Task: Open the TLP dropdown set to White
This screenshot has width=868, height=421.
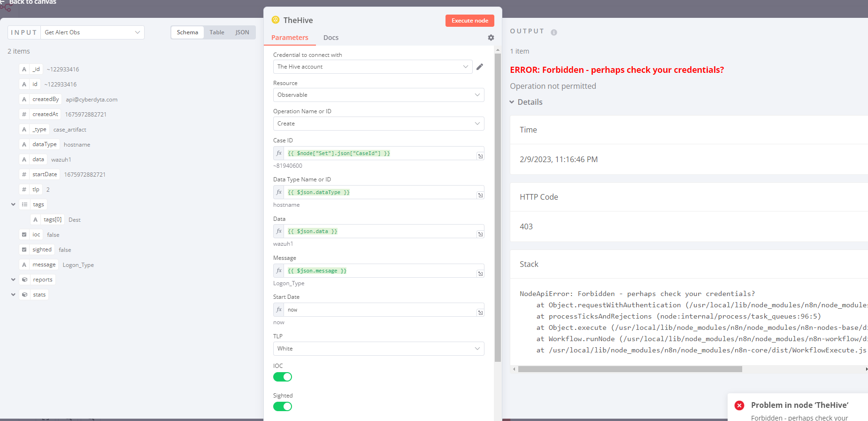Action: 378,349
